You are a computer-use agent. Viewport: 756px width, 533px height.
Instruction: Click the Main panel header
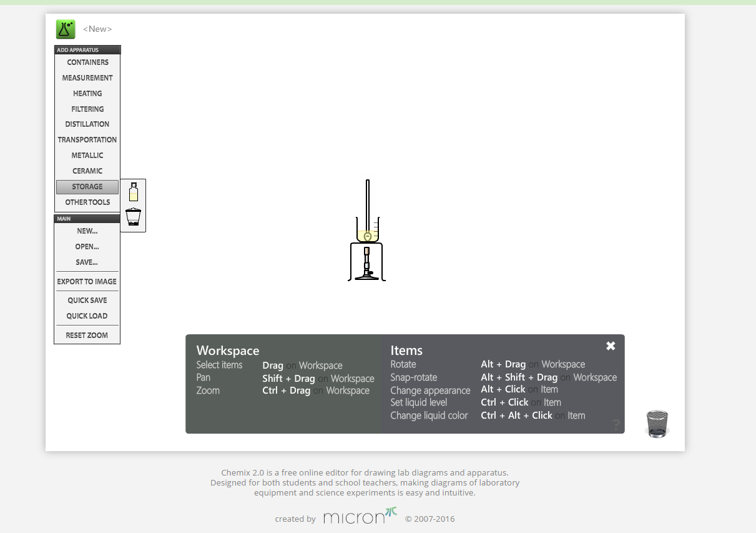[x=87, y=219]
